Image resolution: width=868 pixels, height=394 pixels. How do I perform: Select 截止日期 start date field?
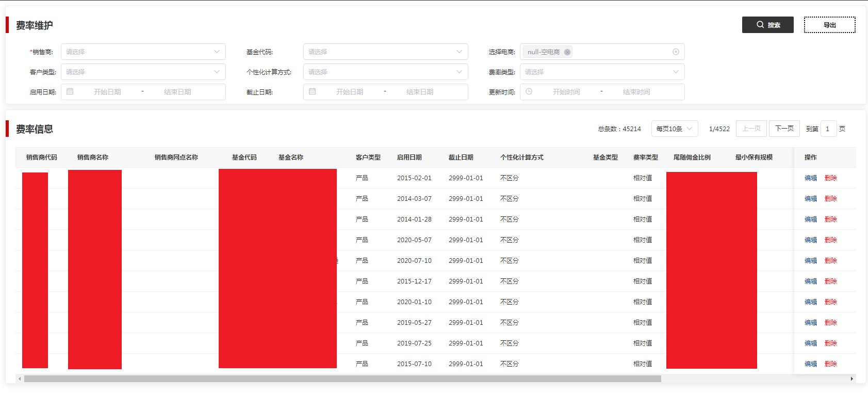coord(350,92)
